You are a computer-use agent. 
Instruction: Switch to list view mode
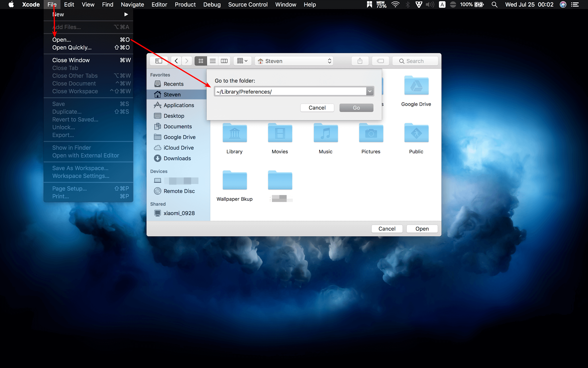(x=213, y=61)
